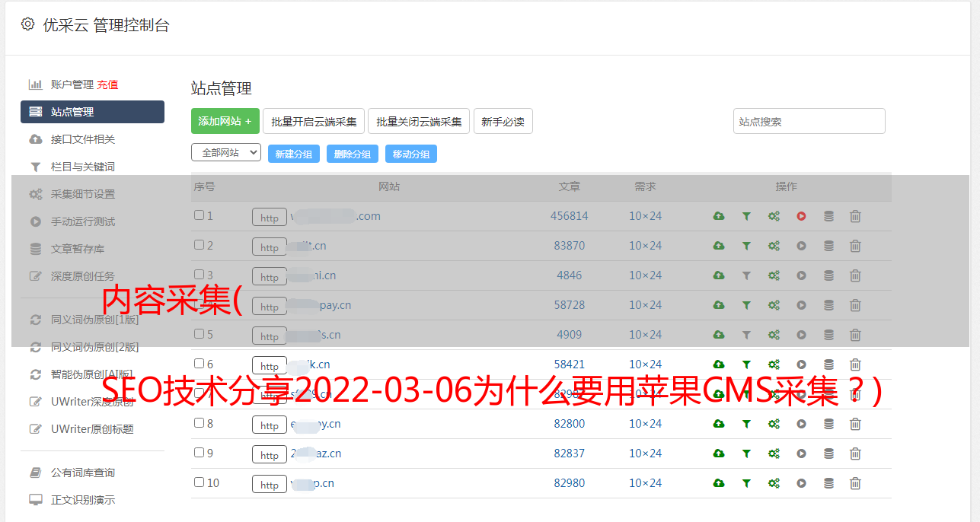The height and width of the screenshot is (522, 980).
Task: Click the cloud upload icon in row 5
Action: 719,335
